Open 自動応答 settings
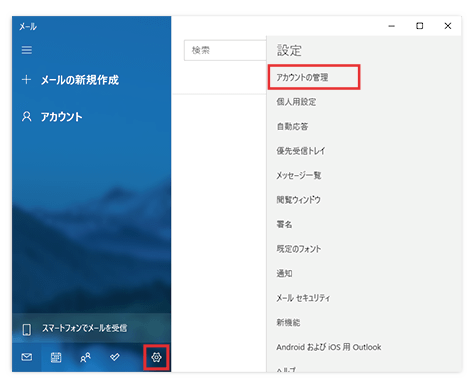472x387 pixels. click(292, 126)
